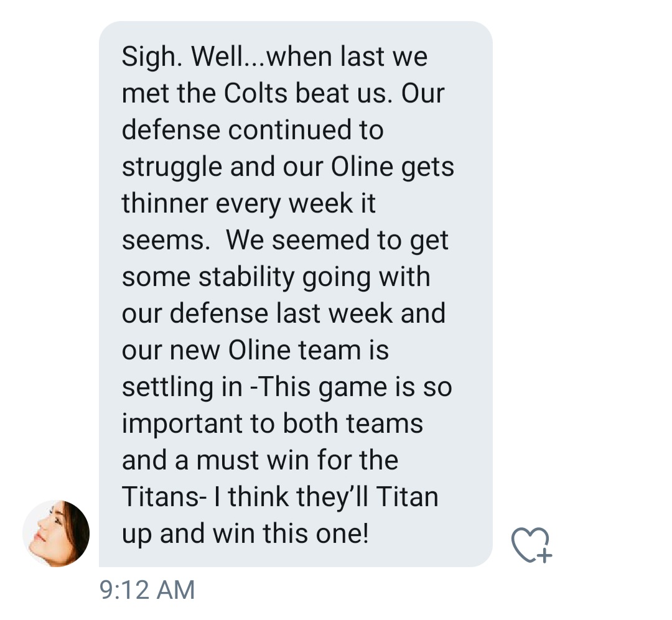Click the text "settling in" in the message
This screenshot has height=620, width=672.
coord(182,388)
